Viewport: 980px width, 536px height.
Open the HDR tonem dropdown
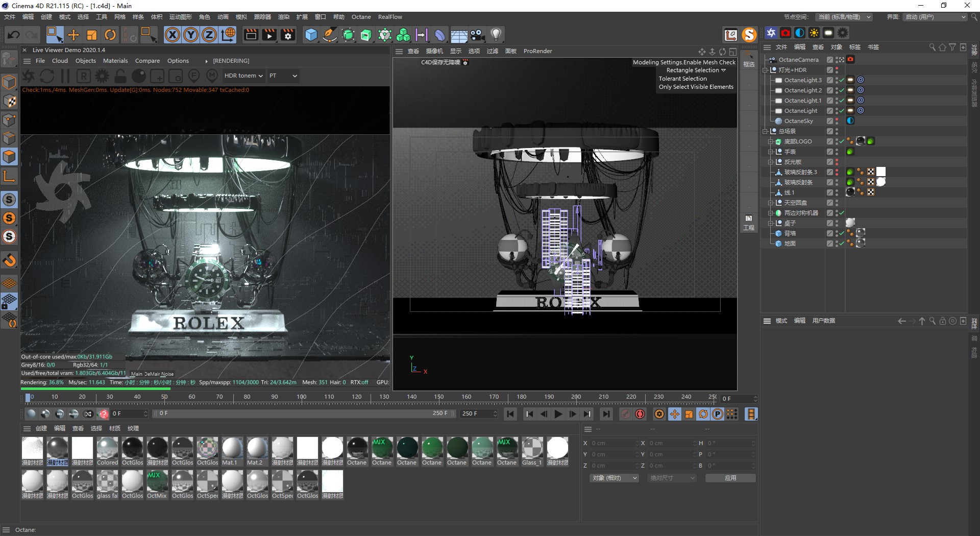coord(244,76)
